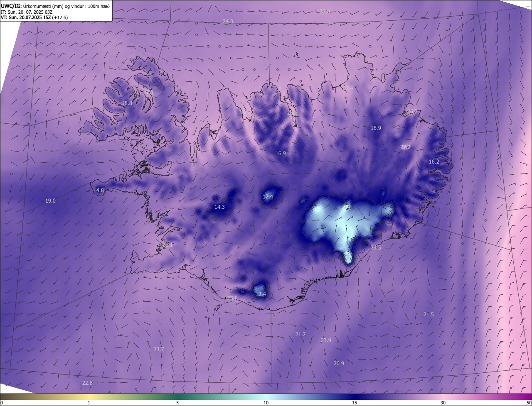Click the 20.9 value label on the map

coord(339,363)
